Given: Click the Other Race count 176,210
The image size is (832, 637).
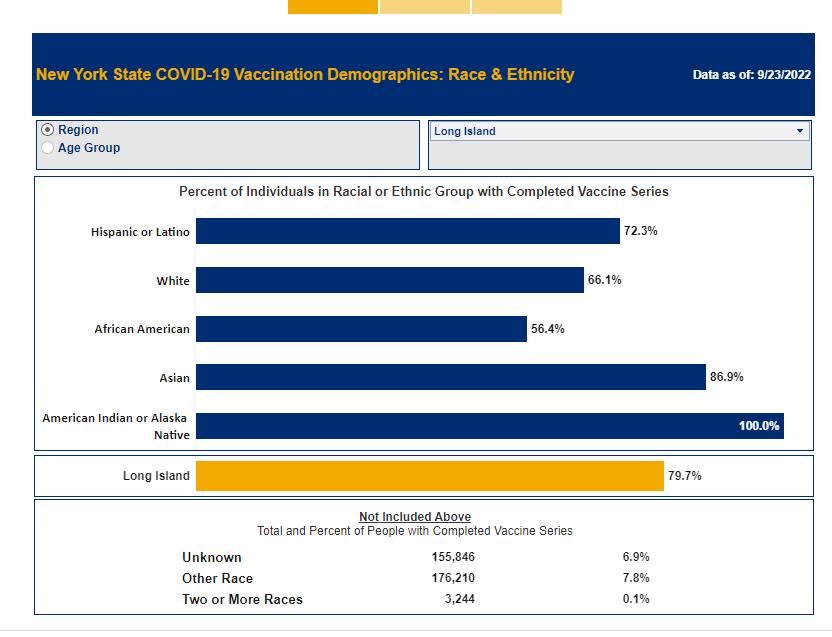Looking at the screenshot, I should [x=453, y=578].
